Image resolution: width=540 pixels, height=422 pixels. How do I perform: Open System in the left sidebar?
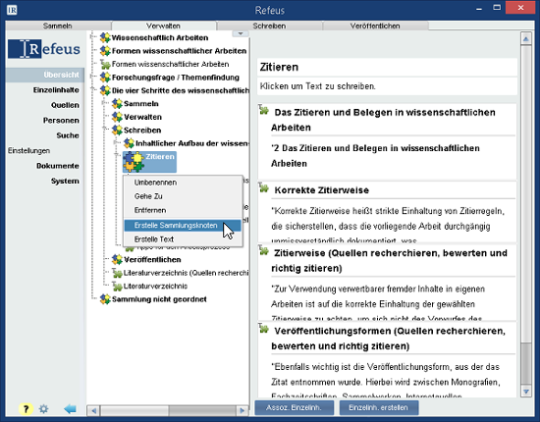coord(65,181)
